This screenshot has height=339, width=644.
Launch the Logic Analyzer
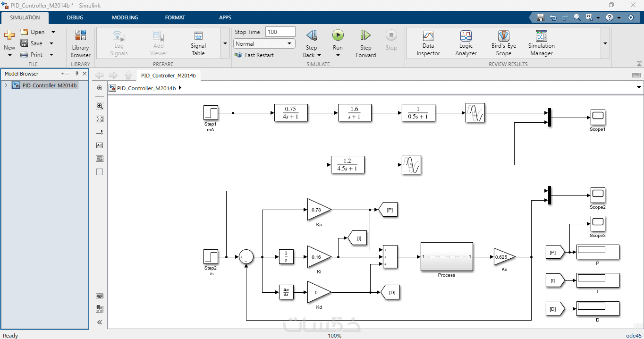[x=466, y=43]
